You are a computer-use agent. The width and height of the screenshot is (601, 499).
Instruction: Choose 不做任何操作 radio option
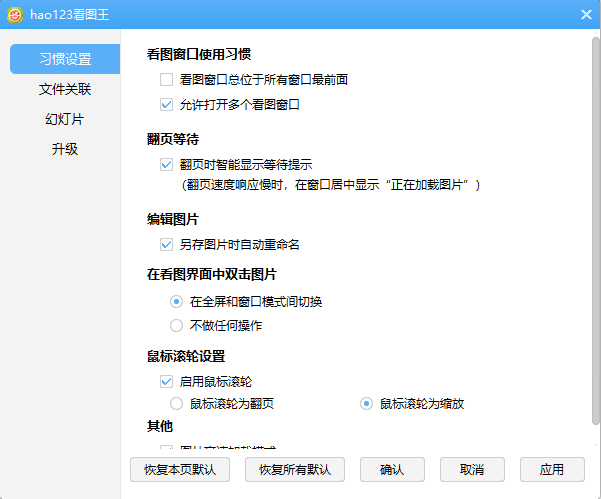tap(176, 326)
